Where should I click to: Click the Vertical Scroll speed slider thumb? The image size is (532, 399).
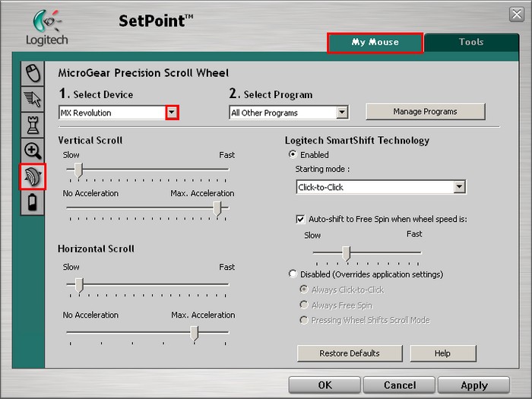(78, 170)
